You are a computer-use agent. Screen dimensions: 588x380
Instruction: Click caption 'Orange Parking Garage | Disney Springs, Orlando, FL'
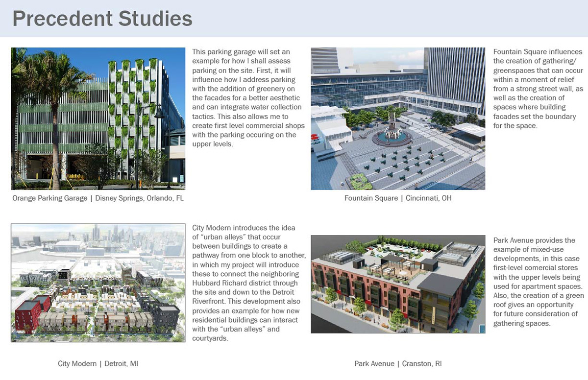pyautogui.click(x=98, y=198)
